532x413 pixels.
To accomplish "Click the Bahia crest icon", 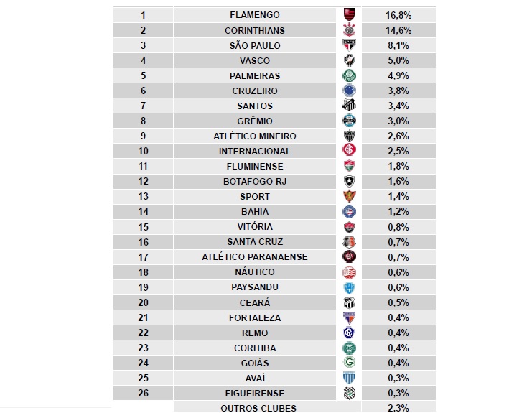I will [350, 211].
